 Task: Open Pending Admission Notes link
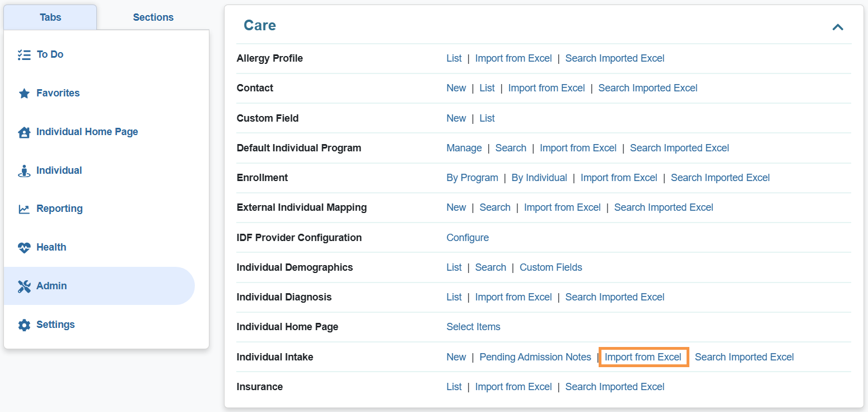535,357
